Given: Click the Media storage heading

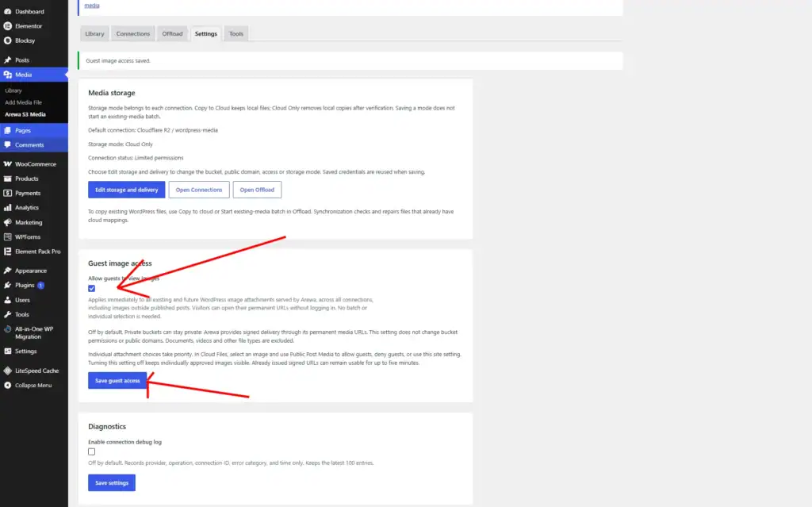Looking at the screenshot, I should pyautogui.click(x=111, y=93).
